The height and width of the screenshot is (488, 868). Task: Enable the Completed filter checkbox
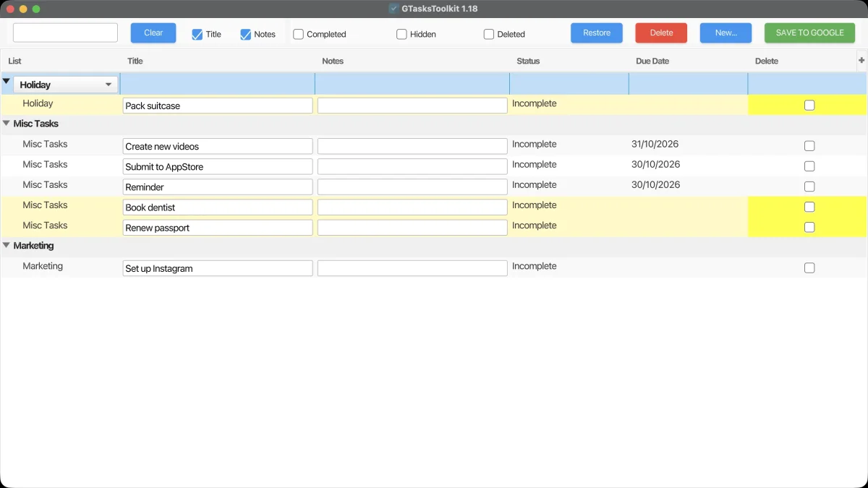tap(298, 34)
